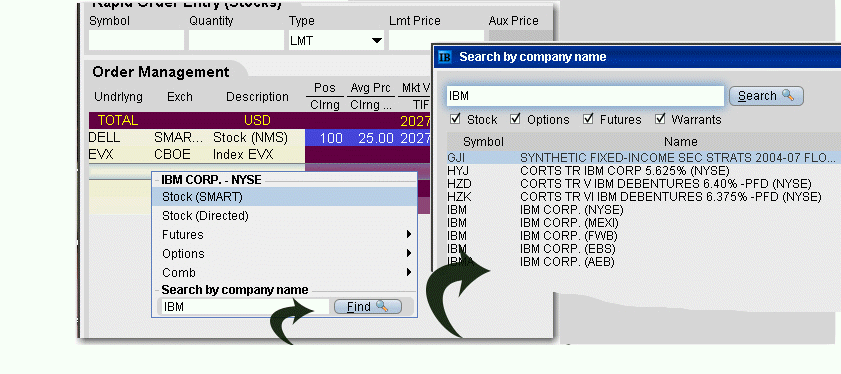Click the Exch column header
The height and width of the screenshot is (374, 841).
[180, 97]
